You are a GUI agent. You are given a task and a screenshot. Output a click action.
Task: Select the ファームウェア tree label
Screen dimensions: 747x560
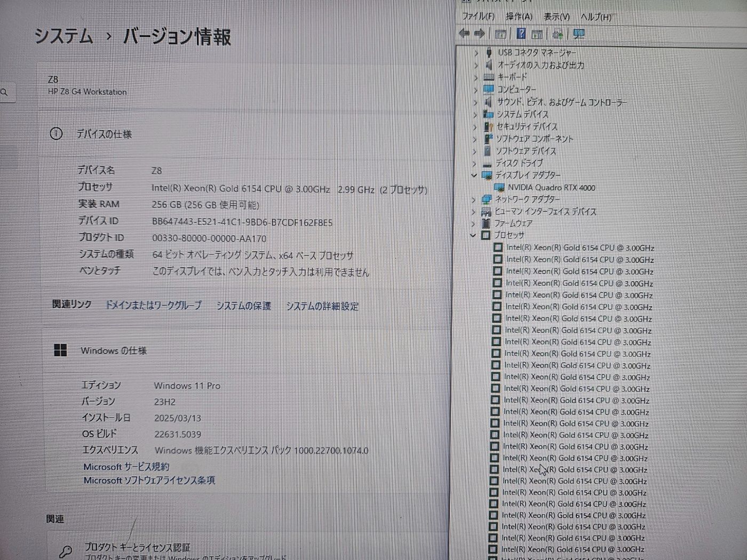pos(513,223)
